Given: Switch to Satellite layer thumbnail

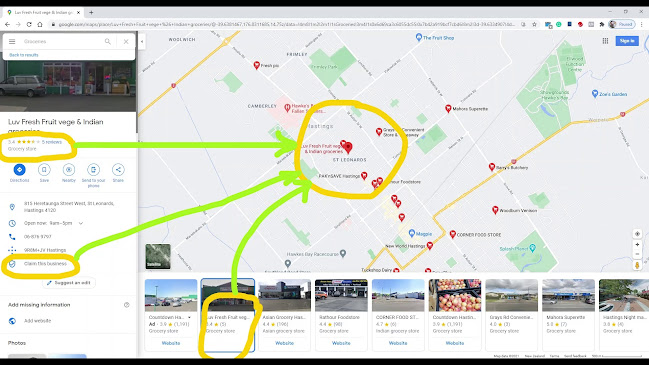Looking at the screenshot, I should click(x=158, y=257).
